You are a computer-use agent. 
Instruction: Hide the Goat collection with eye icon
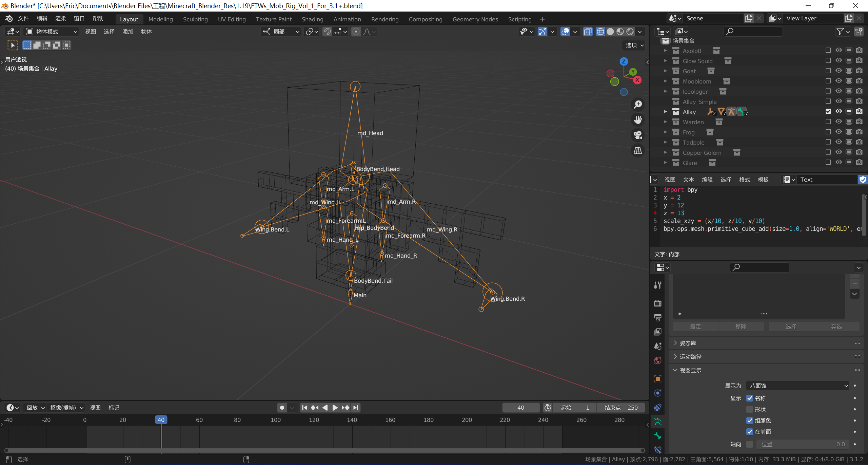839,71
